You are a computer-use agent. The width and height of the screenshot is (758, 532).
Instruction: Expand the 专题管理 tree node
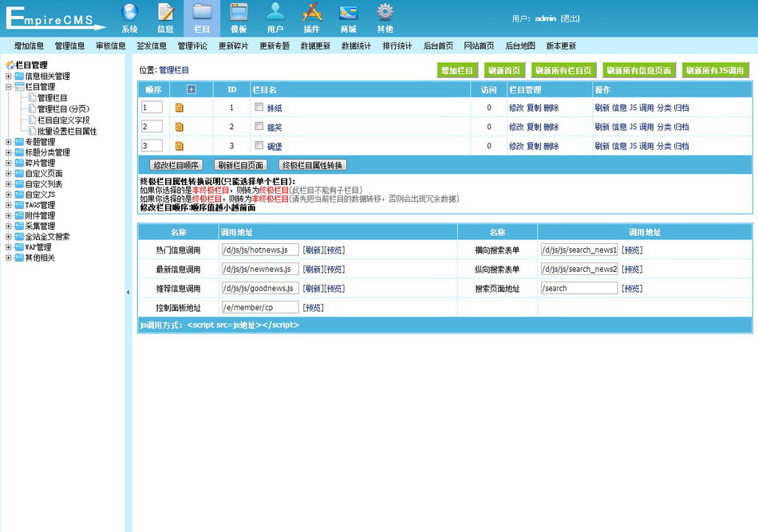(8, 142)
